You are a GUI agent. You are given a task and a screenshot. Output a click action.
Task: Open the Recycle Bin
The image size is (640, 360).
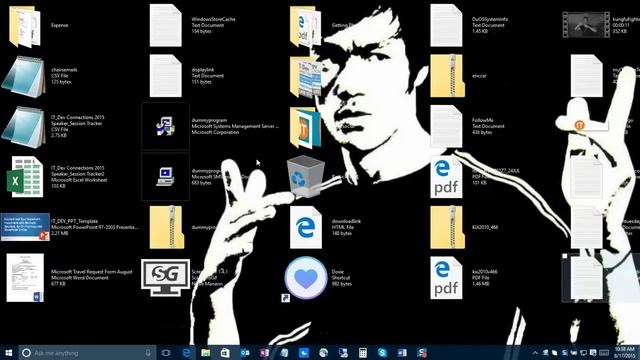306,176
